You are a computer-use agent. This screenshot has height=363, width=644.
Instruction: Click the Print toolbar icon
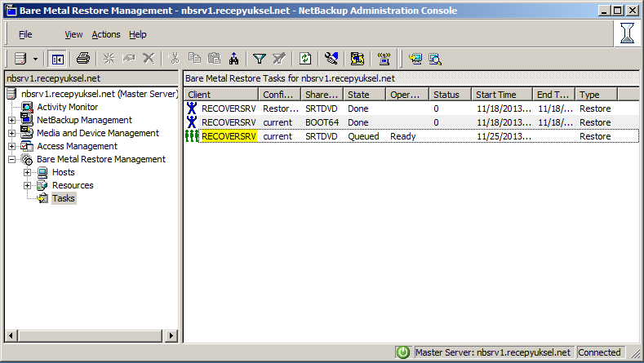coord(83,59)
